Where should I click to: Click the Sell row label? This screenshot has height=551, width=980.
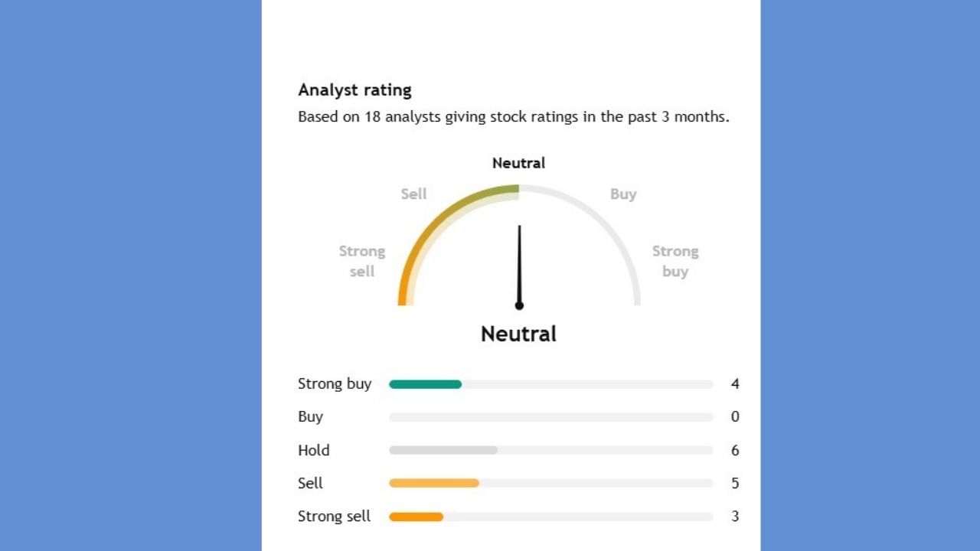310,483
